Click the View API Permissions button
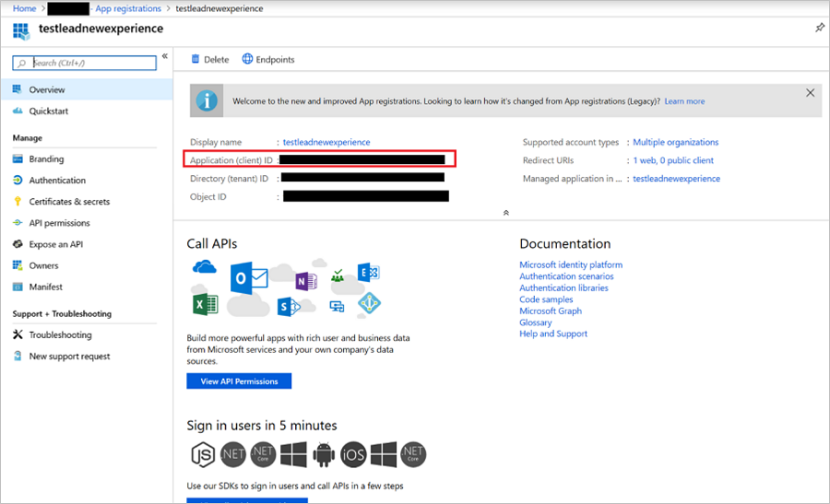830x504 pixels. coord(239,381)
